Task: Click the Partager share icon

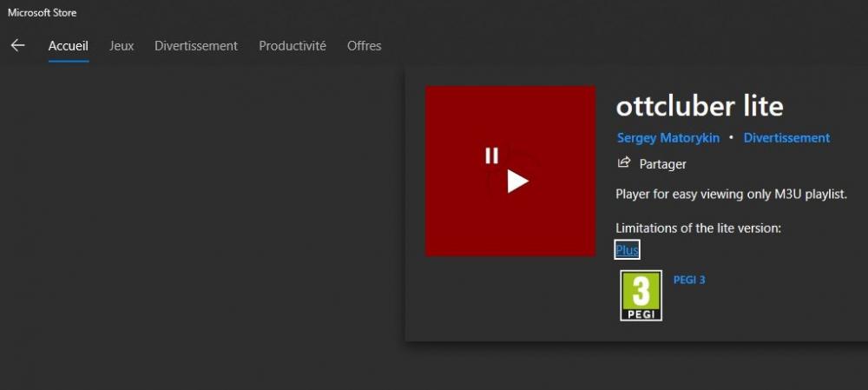Action: 624,163
